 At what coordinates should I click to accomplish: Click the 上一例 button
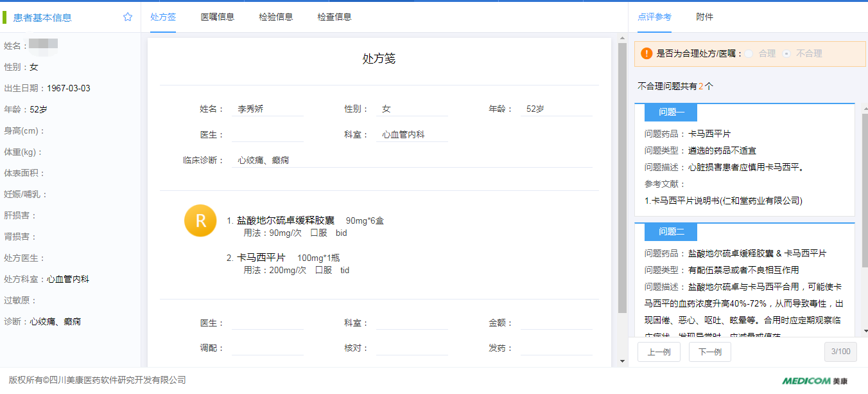659,352
